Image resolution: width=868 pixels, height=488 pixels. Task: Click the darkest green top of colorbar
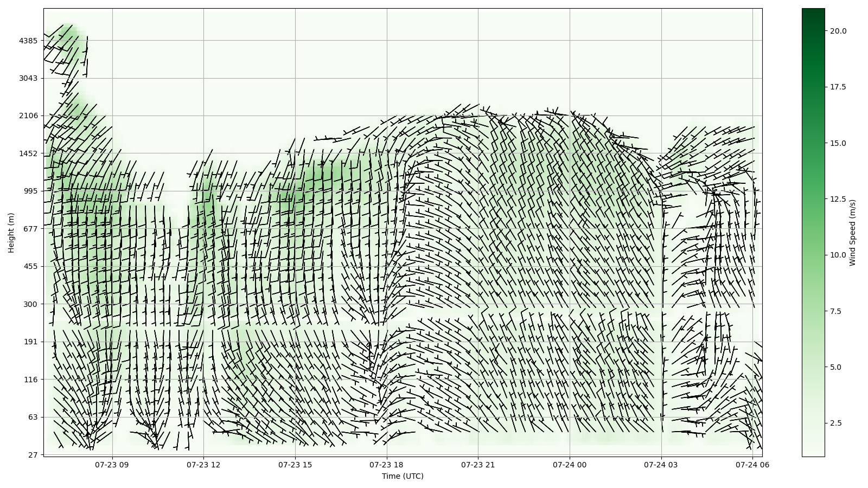[x=813, y=12]
